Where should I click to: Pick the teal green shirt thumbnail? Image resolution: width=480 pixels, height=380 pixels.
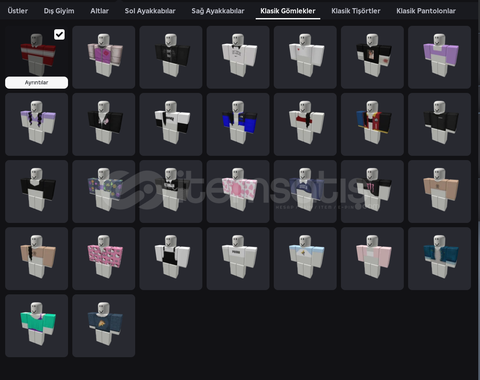[37, 326]
